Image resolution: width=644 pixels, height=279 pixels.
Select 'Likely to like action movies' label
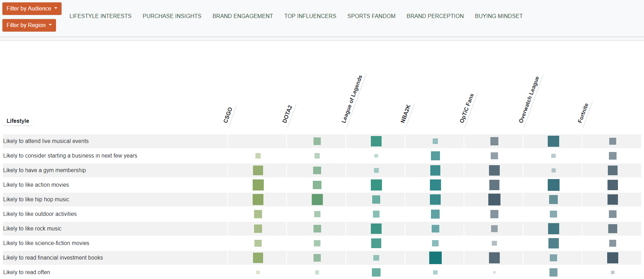36,185
